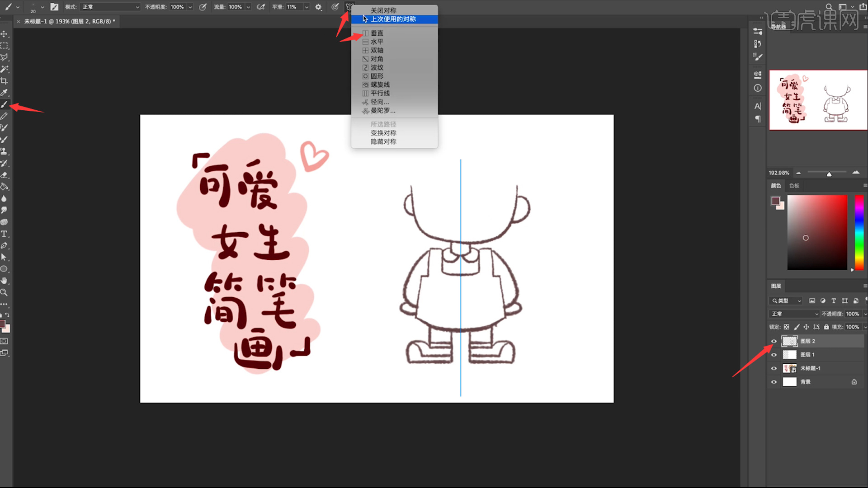Hide layer 图层 2

point(774,341)
